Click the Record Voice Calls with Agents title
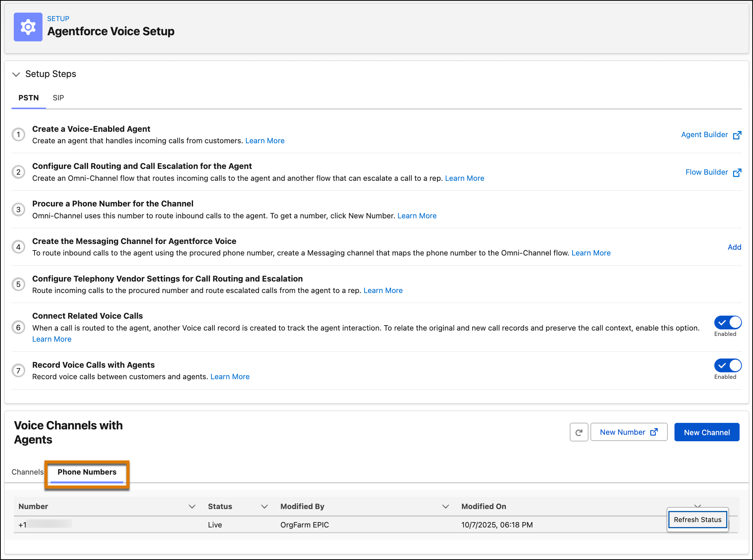 point(93,365)
